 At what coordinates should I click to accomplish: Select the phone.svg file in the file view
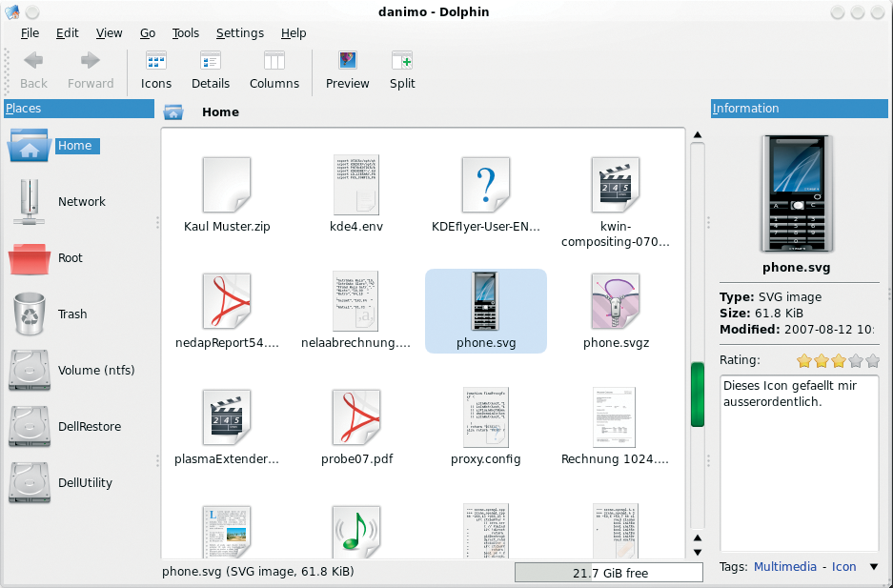[x=486, y=311]
